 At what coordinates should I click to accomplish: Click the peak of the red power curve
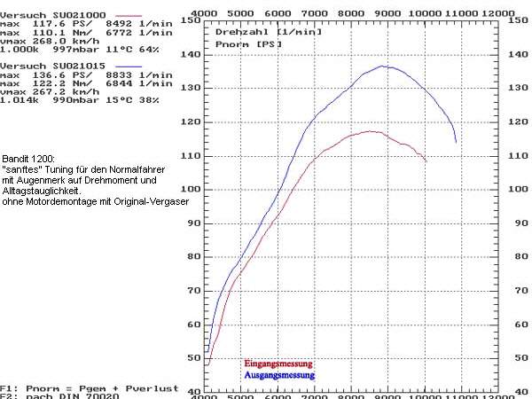click(x=371, y=131)
